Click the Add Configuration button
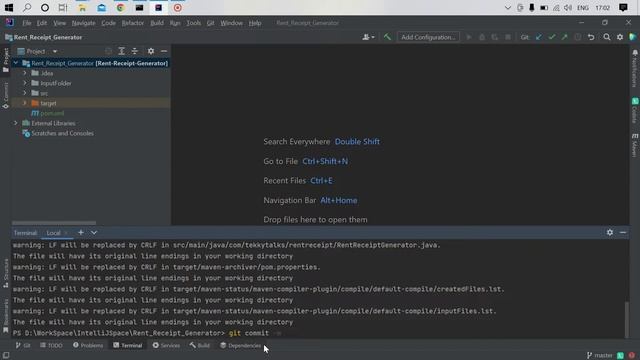640x360 pixels. point(428,37)
